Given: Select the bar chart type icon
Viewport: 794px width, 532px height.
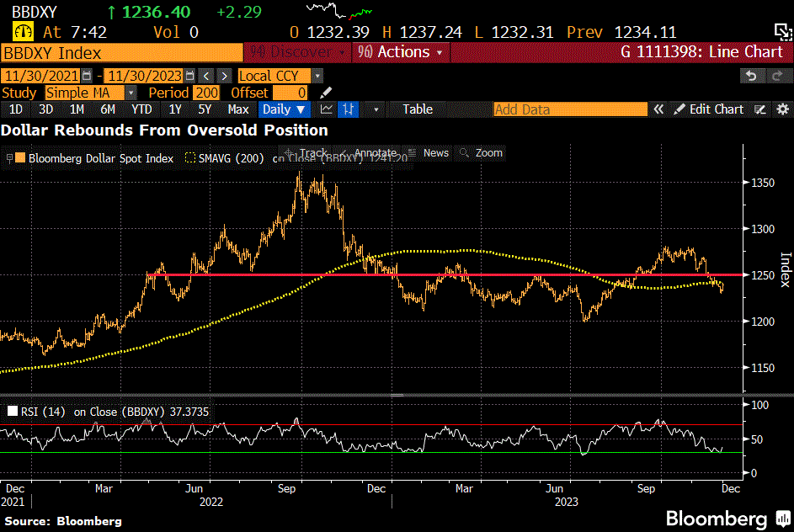Looking at the screenshot, I should [349, 109].
